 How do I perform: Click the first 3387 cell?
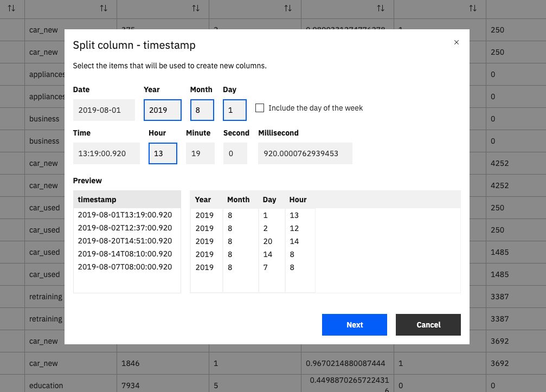tap(516, 297)
